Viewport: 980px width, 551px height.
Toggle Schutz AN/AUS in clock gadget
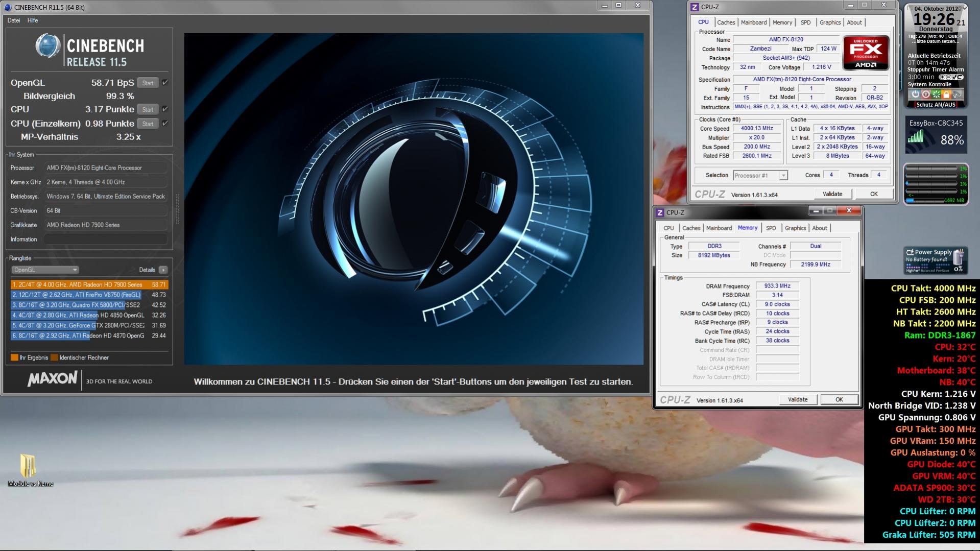point(936,105)
